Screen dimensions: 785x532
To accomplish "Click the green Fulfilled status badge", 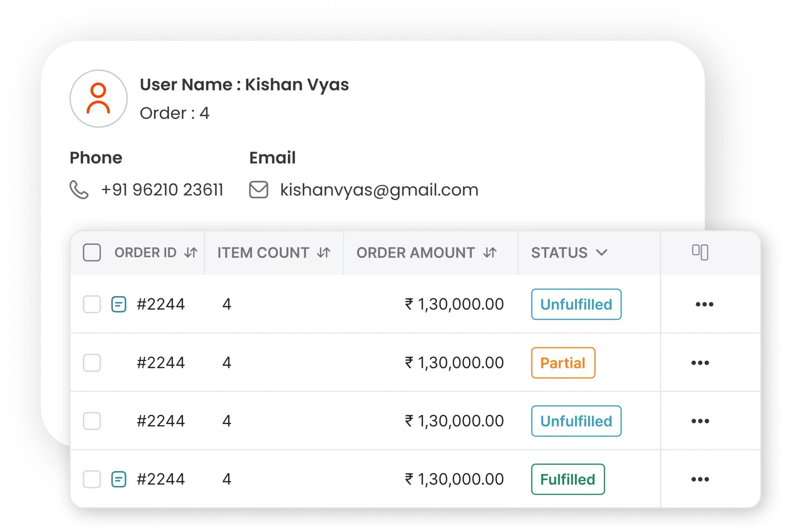I will pos(568,479).
